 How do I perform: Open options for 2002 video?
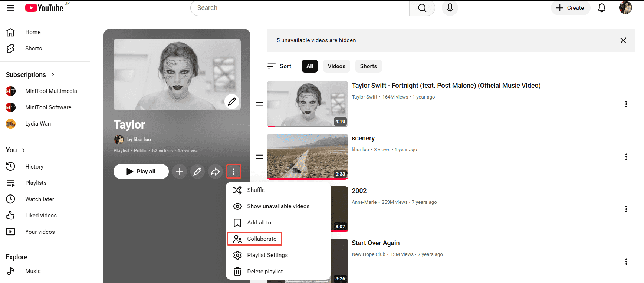(626, 209)
